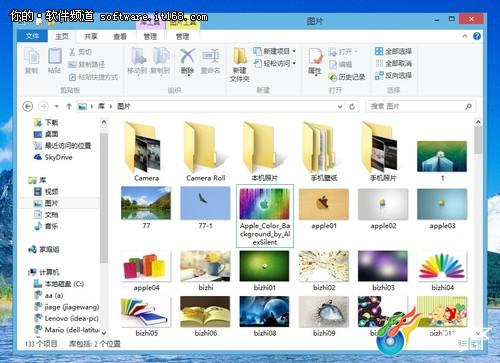
Task: Select the Camera Roll folder
Action: point(206,152)
